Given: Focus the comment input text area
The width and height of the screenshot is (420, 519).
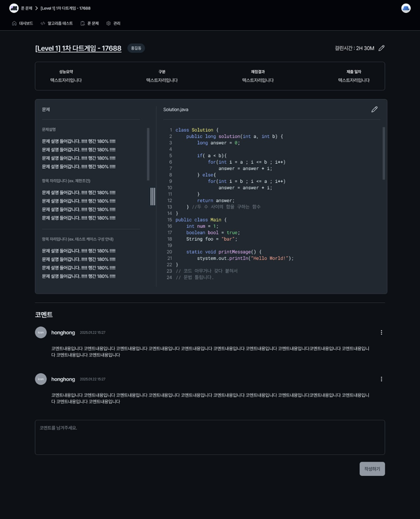Looking at the screenshot, I should click(210, 437).
